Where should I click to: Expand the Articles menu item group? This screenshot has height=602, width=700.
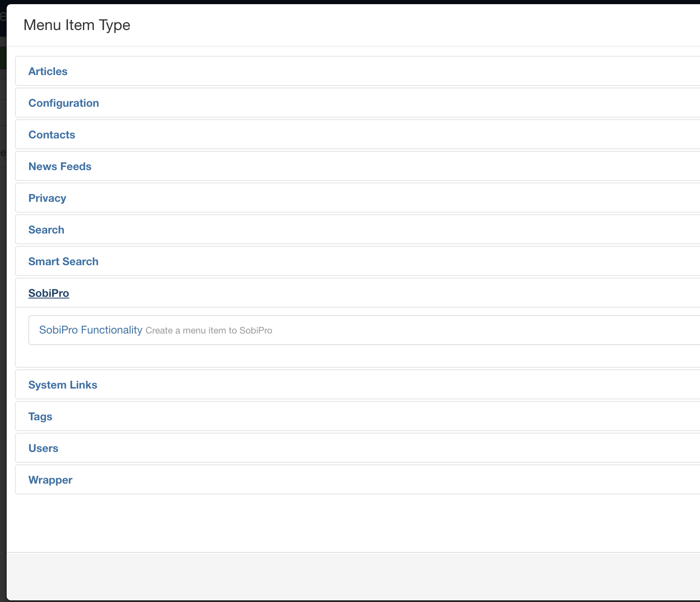pos(48,71)
